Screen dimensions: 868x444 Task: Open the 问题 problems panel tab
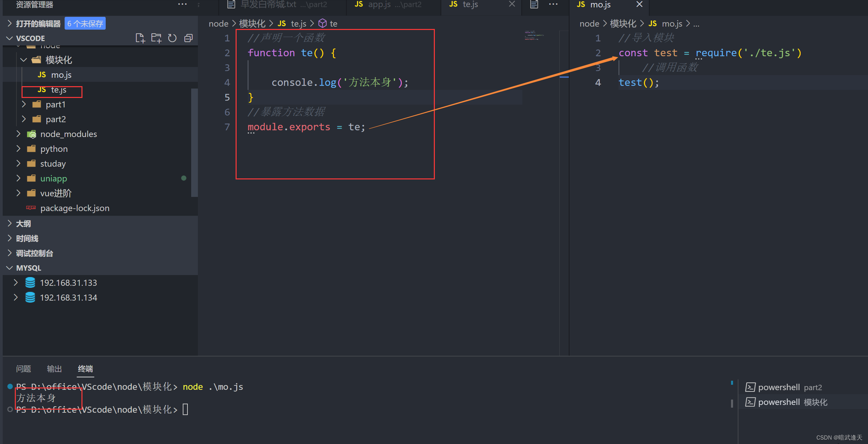pyautogui.click(x=24, y=369)
